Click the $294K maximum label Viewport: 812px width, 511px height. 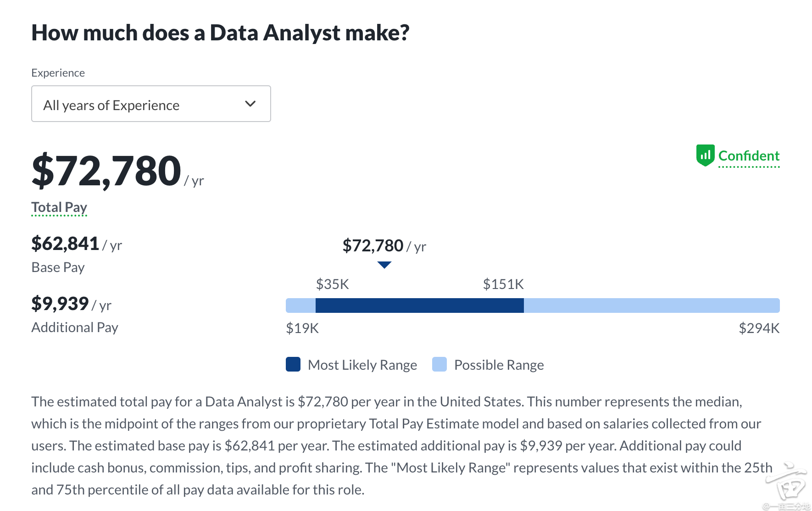pos(759,328)
